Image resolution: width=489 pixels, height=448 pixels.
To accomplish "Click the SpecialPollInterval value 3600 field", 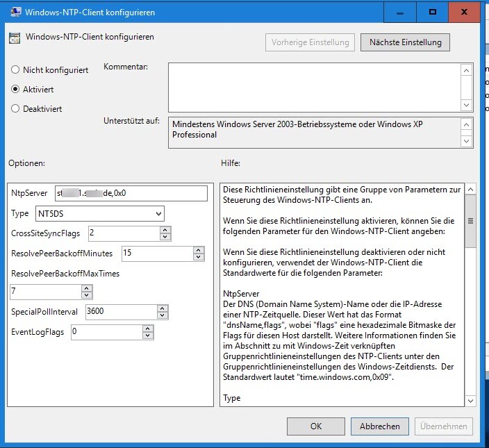I will pyautogui.click(x=122, y=312).
